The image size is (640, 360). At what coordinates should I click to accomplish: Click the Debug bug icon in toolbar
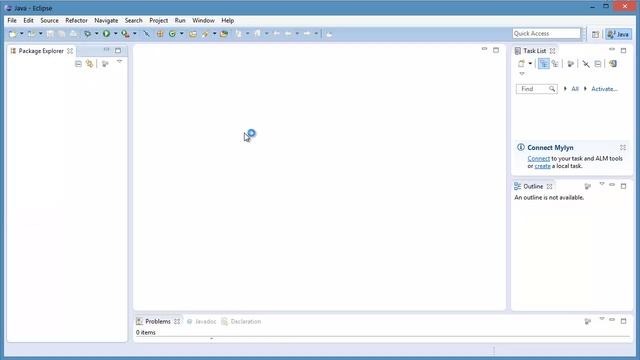[87, 34]
